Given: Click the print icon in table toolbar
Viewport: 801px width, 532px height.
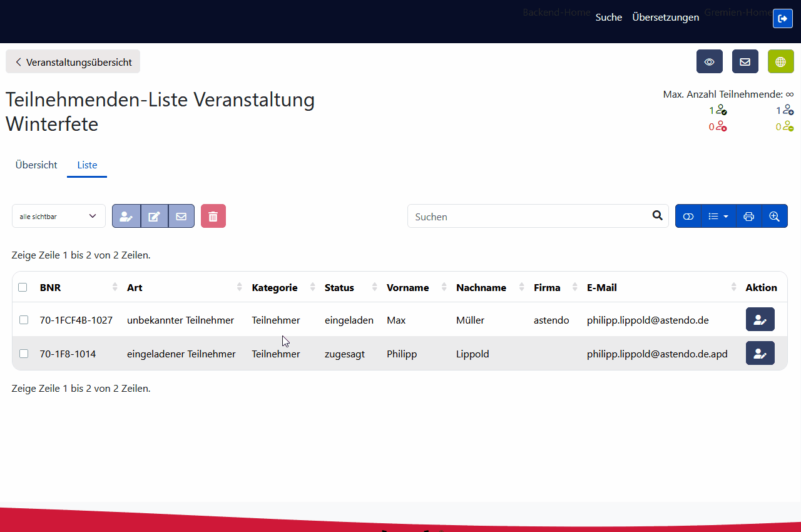Looking at the screenshot, I should pyautogui.click(x=748, y=216).
